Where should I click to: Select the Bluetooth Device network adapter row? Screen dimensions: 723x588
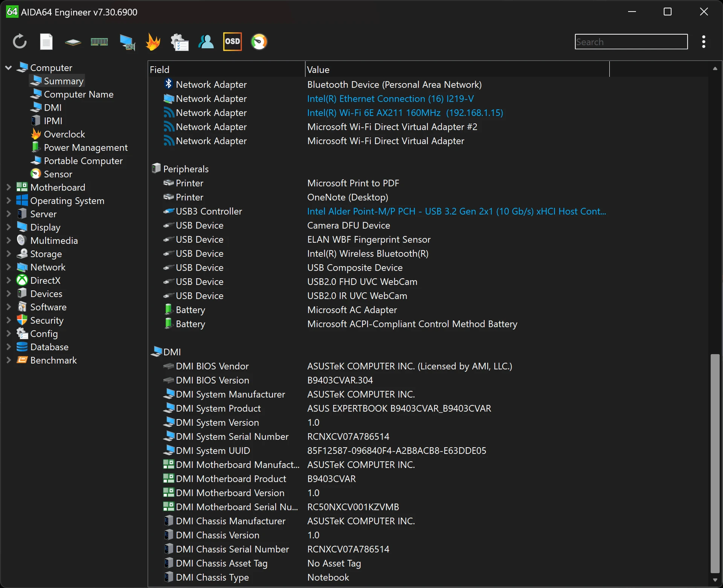click(x=428, y=85)
